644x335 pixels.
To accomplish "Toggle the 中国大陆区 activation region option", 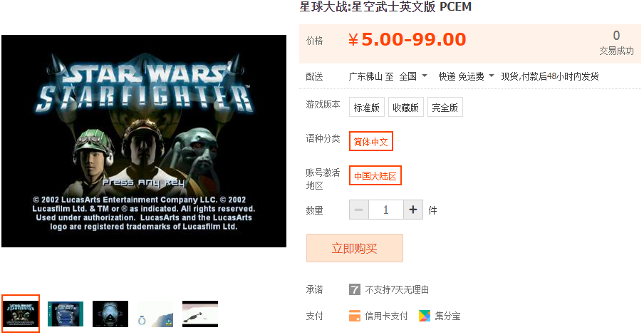I will click(375, 175).
